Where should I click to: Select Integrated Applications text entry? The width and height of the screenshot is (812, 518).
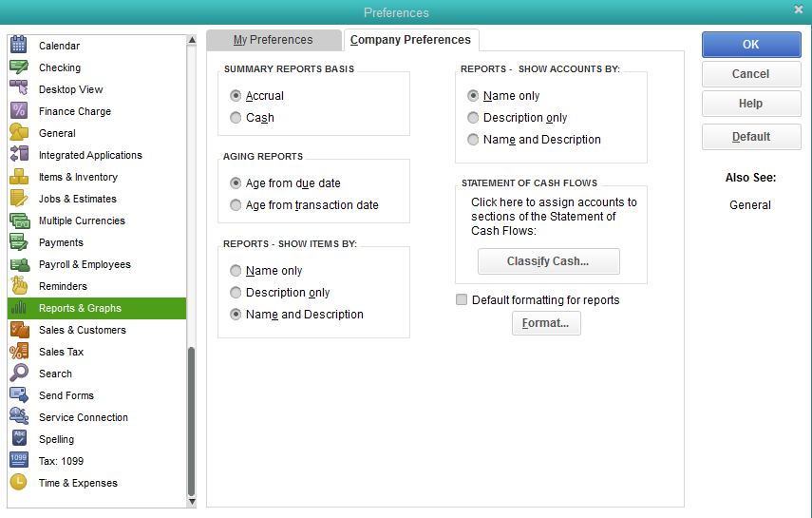[90, 155]
